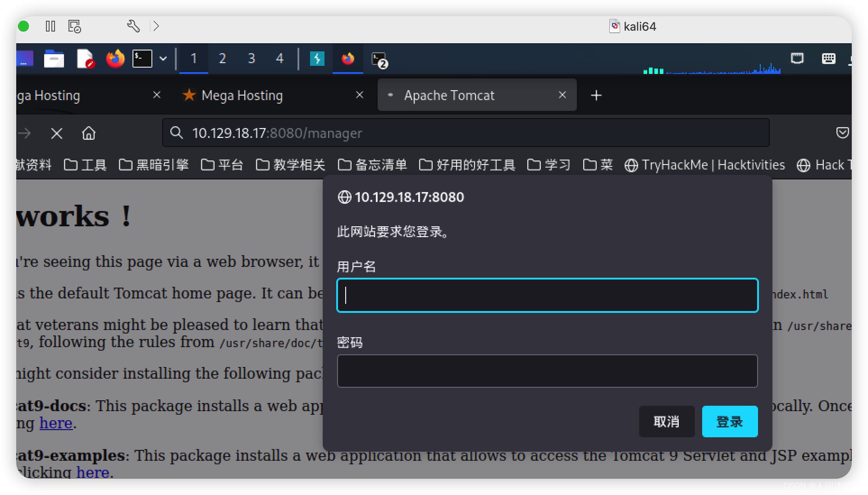Switch to workspace 1

click(194, 59)
